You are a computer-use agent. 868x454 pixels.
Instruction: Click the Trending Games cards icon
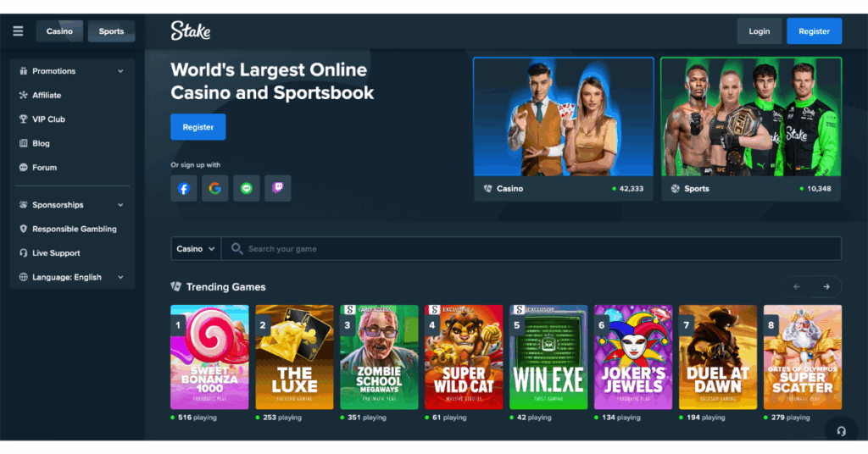click(176, 286)
